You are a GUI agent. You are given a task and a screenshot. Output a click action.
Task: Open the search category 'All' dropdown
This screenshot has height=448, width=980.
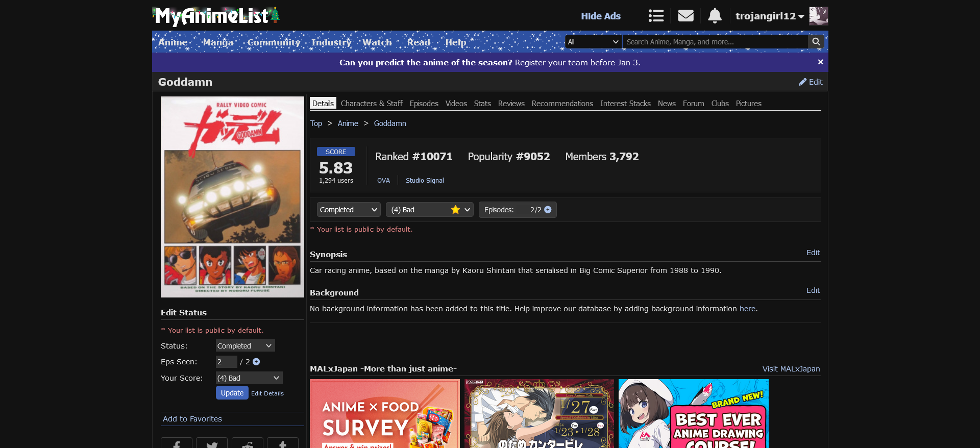pyautogui.click(x=594, y=42)
